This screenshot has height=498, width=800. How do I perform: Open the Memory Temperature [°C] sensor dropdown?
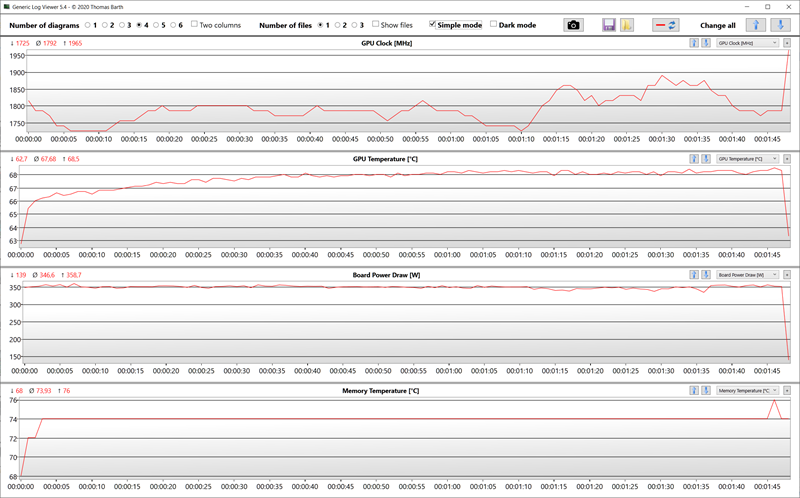(x=747, y=390)
